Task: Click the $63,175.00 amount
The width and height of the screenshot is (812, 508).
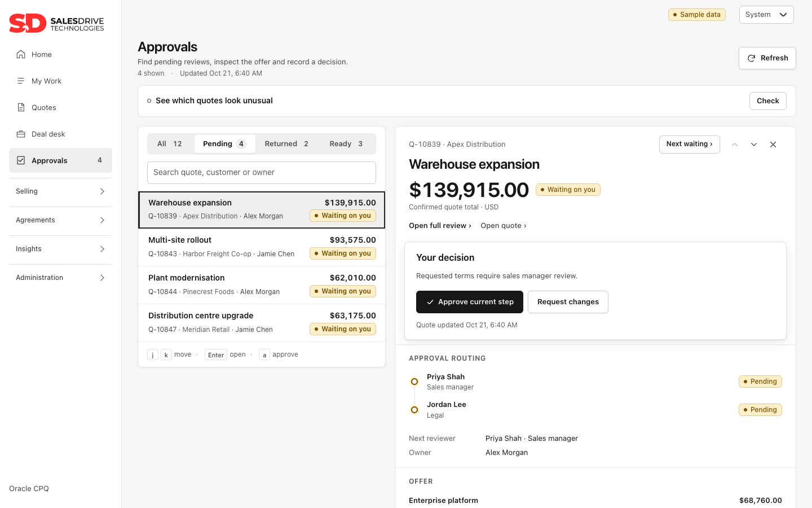Action: (x=353, y=316)
